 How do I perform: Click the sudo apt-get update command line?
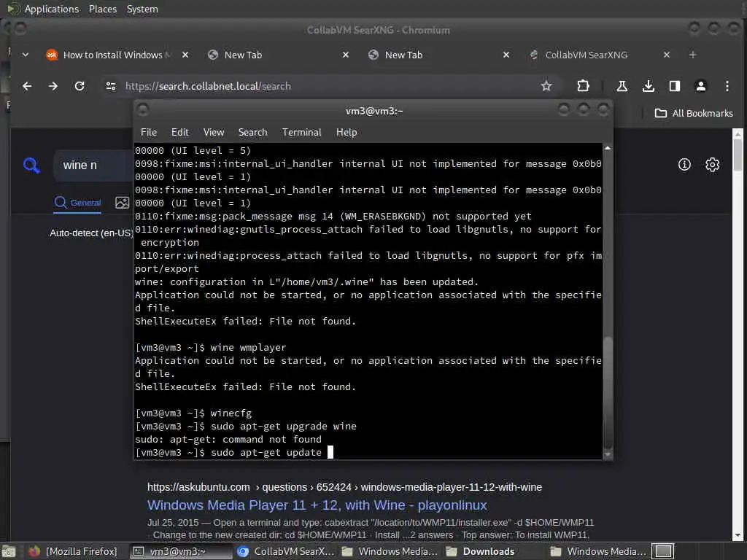point(234,452)
